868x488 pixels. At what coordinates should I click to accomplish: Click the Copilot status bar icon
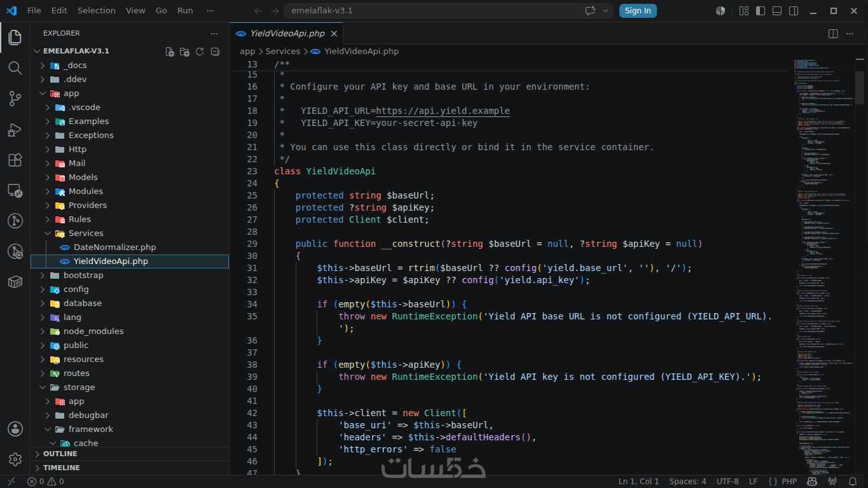[x=812, y=482]
